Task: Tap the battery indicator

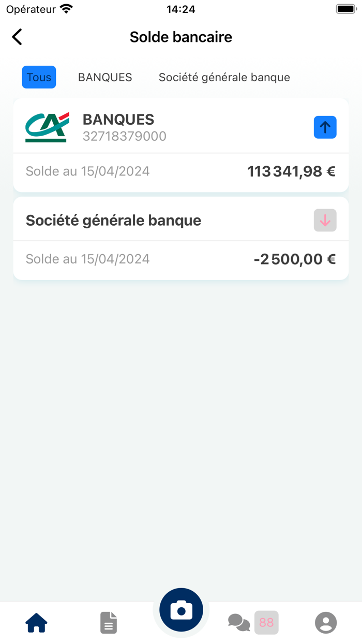Action: 346,8
